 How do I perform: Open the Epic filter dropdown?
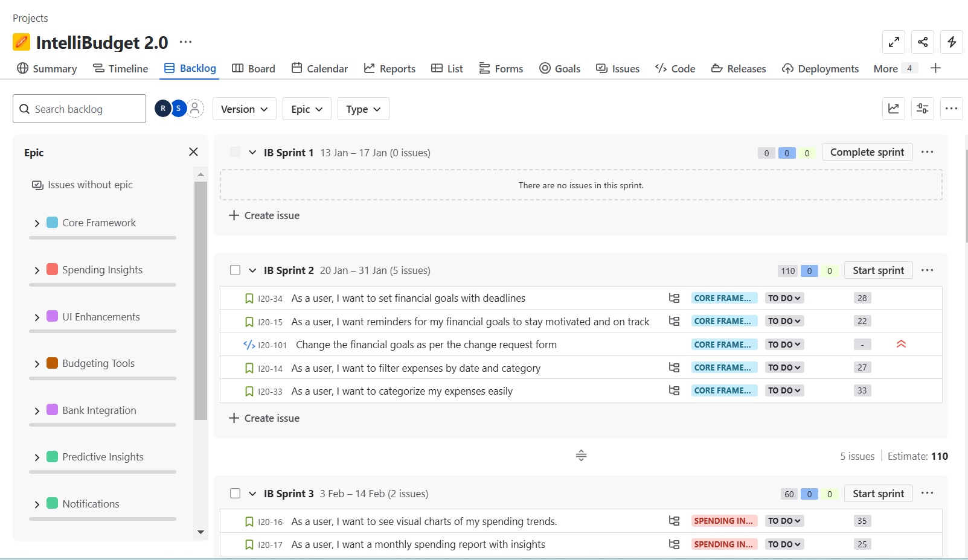coord(307,109)
